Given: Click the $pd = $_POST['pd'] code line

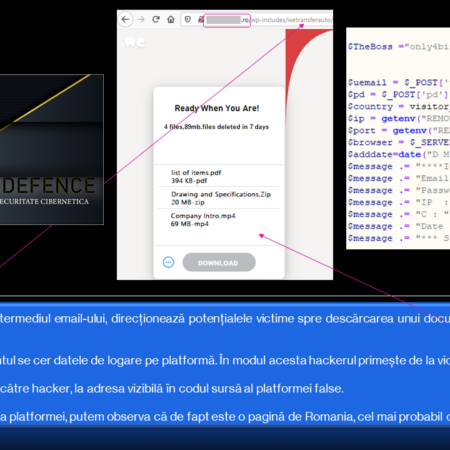Looking at the screenshot, I should tap(398, 94).
